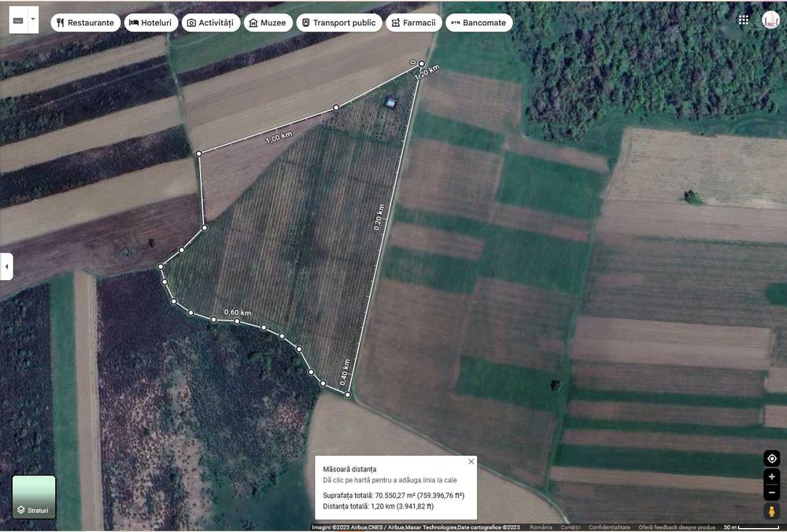Select the Bancomate category chip
Screen dimensions: 787x532
[478, 23]
